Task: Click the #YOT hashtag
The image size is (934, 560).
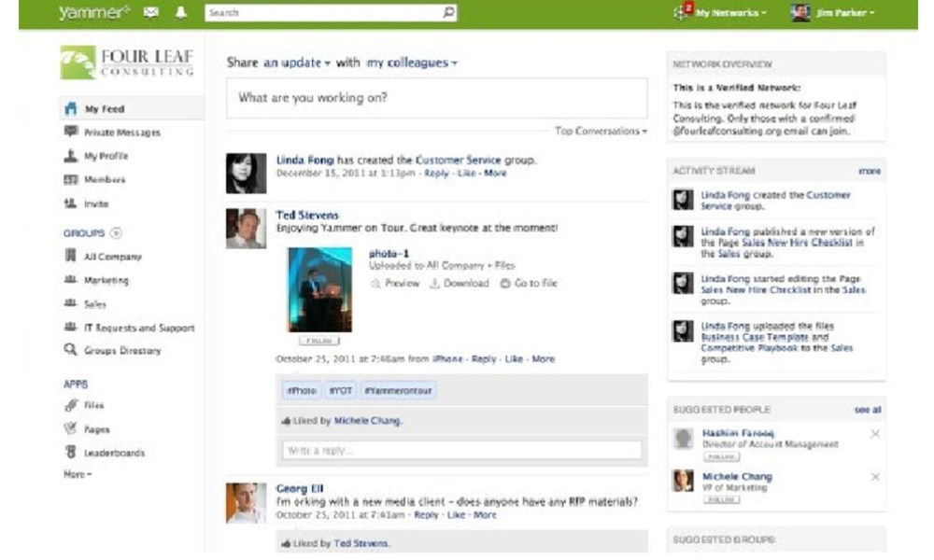Action: point(341,391)
